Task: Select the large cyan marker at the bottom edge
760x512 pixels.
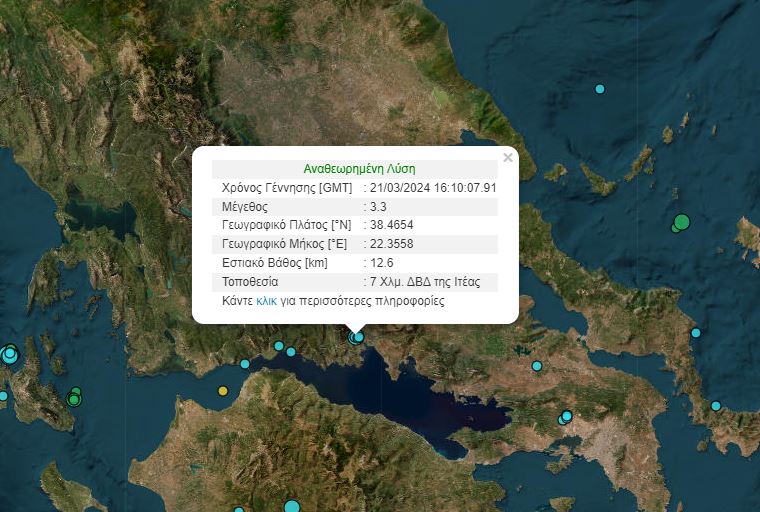Action: [292, 506]
